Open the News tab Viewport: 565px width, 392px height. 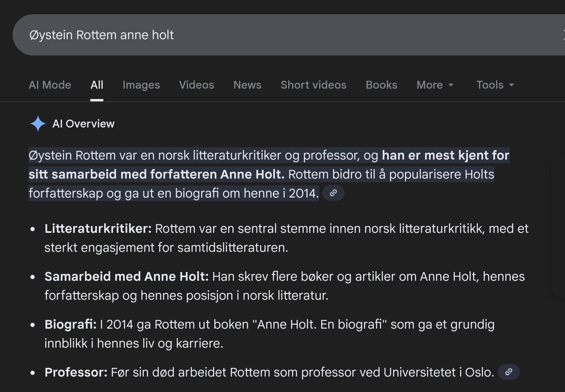(x=247, y=85)
